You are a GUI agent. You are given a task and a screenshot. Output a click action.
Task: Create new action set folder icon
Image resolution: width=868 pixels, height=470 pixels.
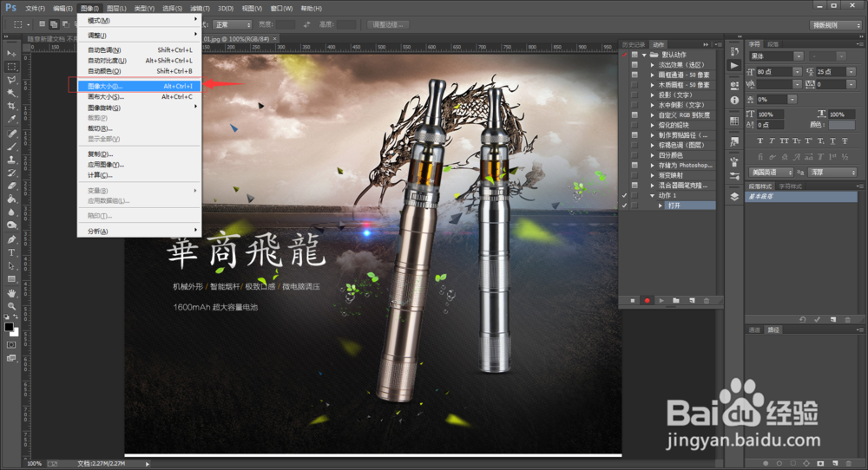(676, 301)
